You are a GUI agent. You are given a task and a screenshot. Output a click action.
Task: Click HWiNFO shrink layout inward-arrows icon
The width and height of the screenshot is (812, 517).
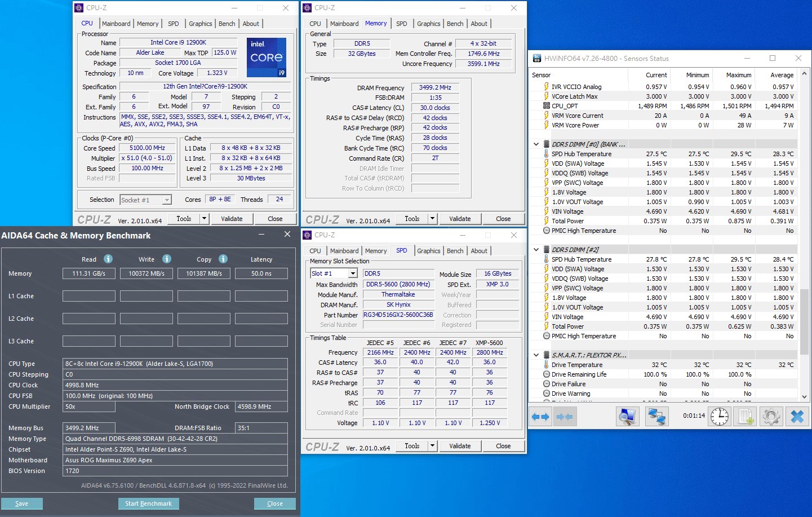(565, 417)
